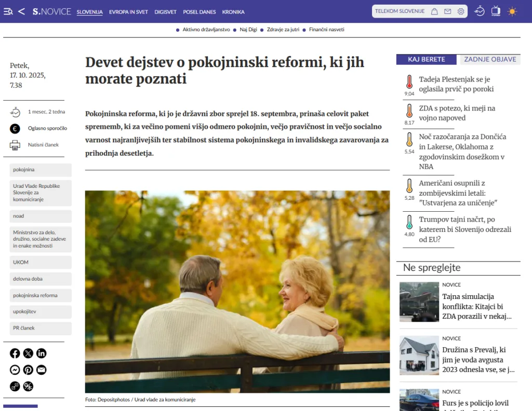Open the Finančni nasveti link

326,30
